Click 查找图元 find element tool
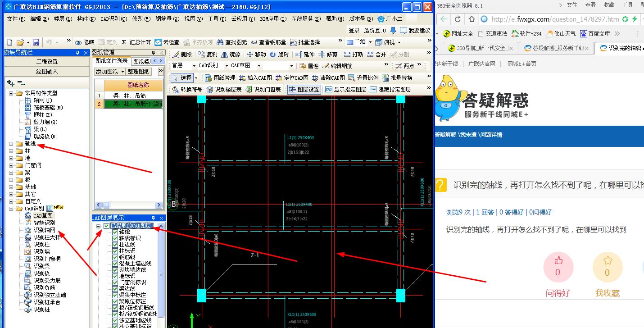This screenshot has width=644, height=328. click(232, 42)
